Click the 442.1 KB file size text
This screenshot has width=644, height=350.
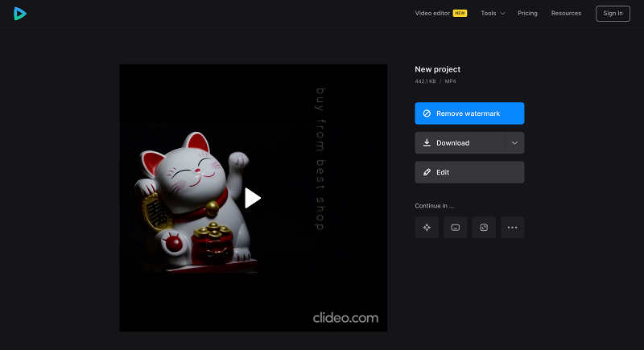pos(425,81)
